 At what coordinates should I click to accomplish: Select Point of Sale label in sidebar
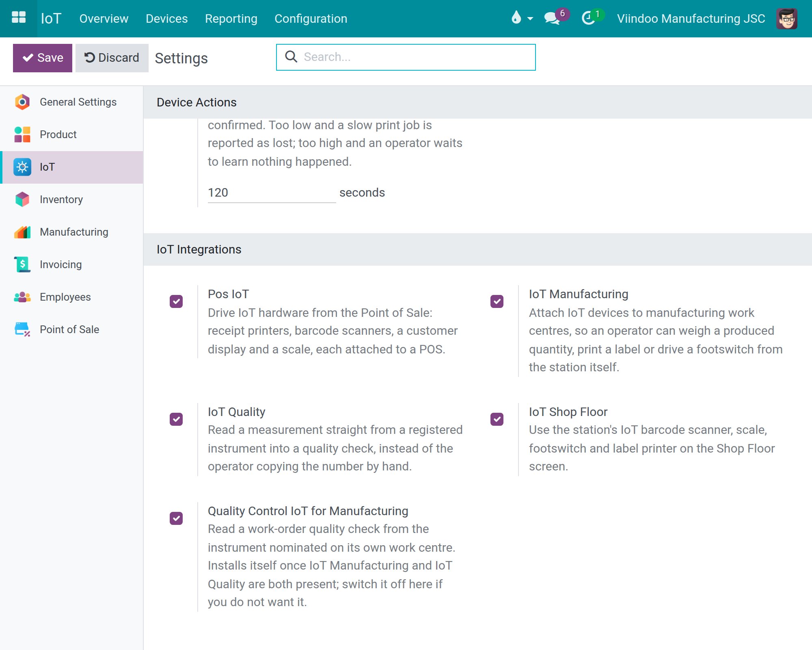tap(69, 329)
